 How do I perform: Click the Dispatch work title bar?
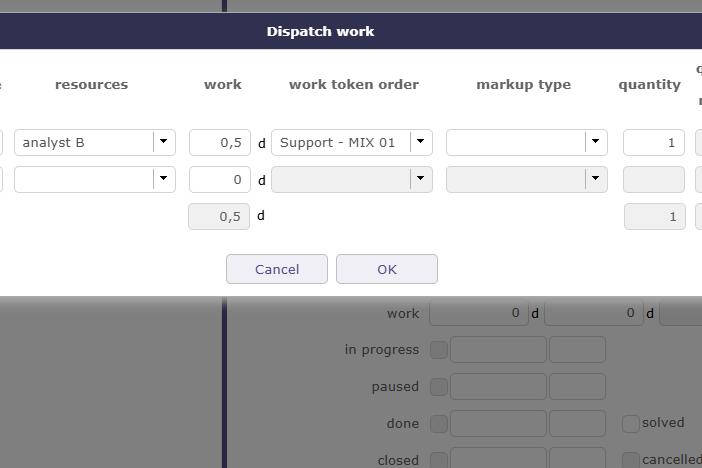point(320,31)
